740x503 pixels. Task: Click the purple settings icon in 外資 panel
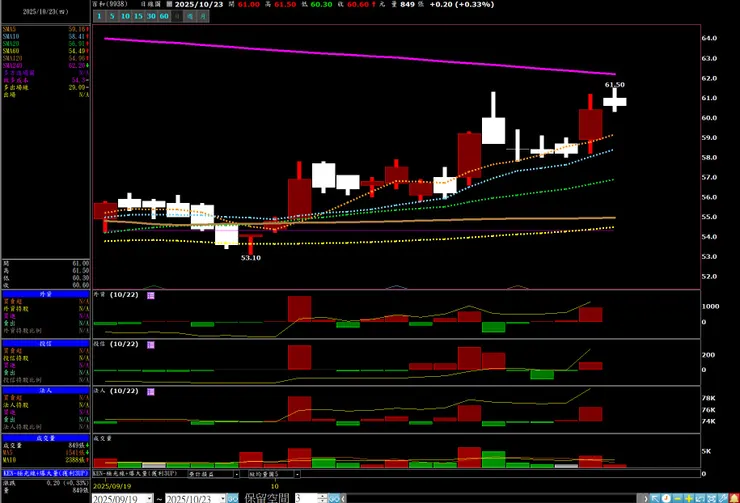coord(151,295)
